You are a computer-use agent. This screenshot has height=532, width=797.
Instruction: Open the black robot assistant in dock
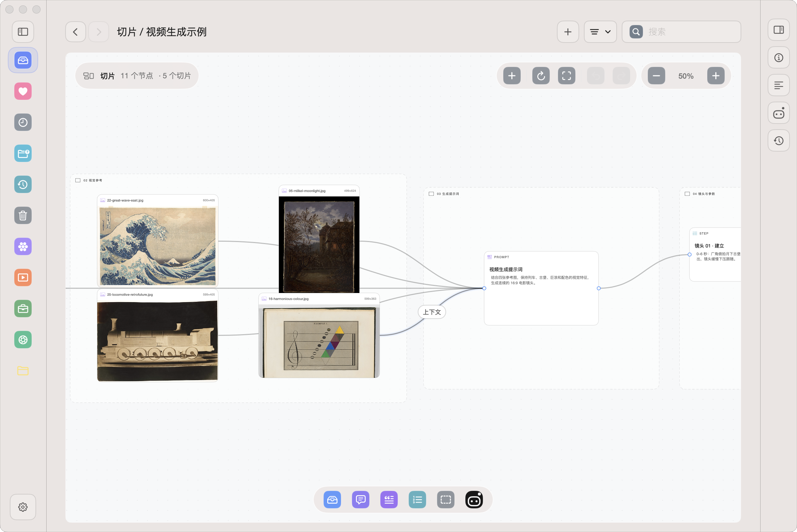tap(474, 500)
